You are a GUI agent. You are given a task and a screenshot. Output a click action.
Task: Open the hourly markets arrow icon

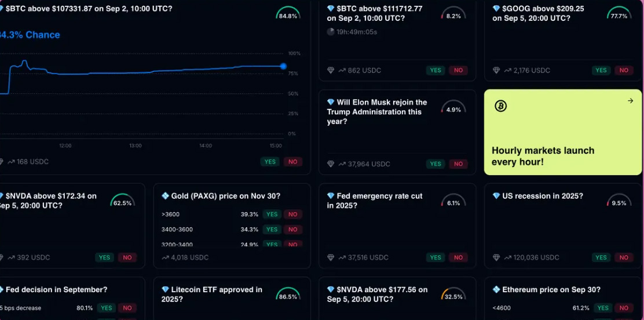pyautogui.click(x=630, y=101)
